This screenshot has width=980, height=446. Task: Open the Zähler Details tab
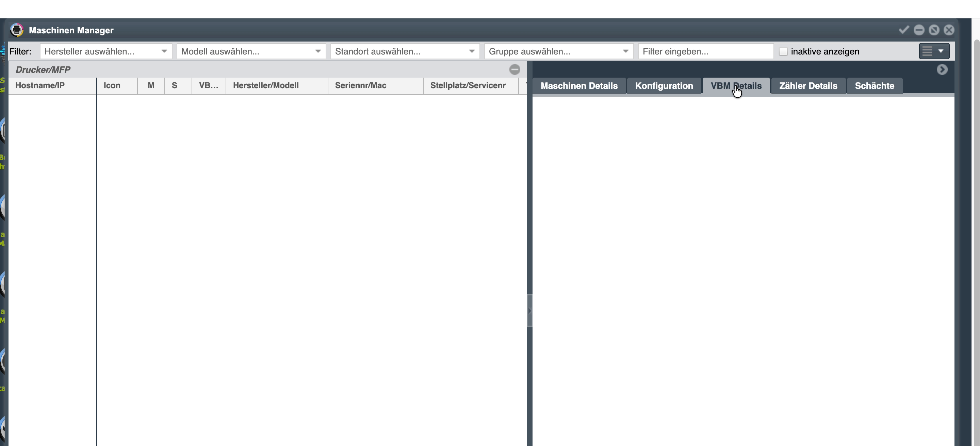coord(808,85)
